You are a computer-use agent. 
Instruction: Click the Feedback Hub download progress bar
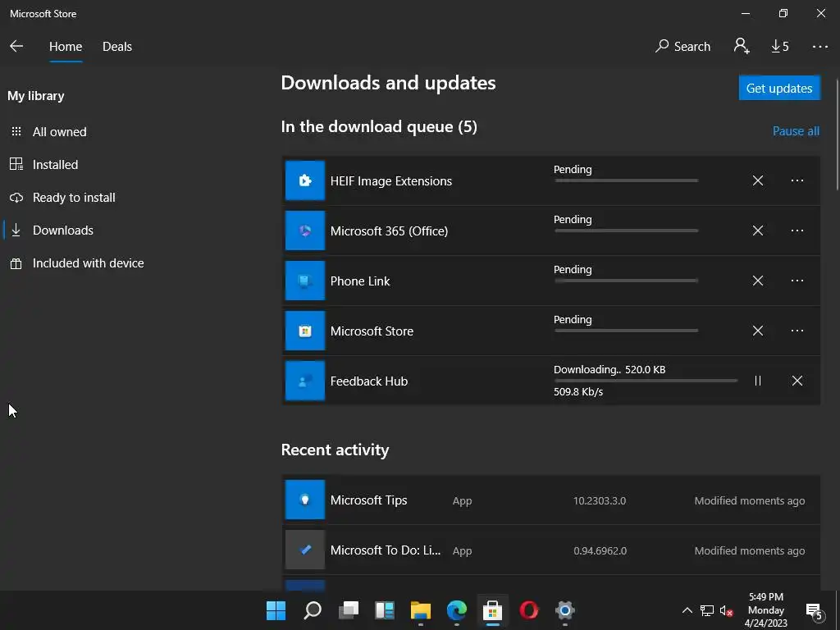[646, 381]
